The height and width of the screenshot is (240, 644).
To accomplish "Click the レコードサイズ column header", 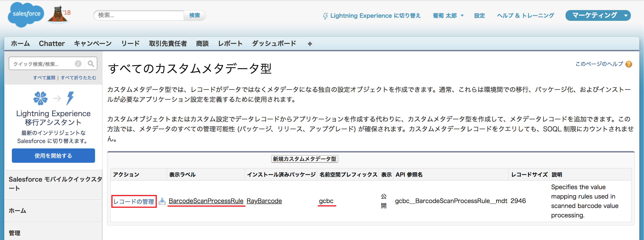I will click(529, 175).
